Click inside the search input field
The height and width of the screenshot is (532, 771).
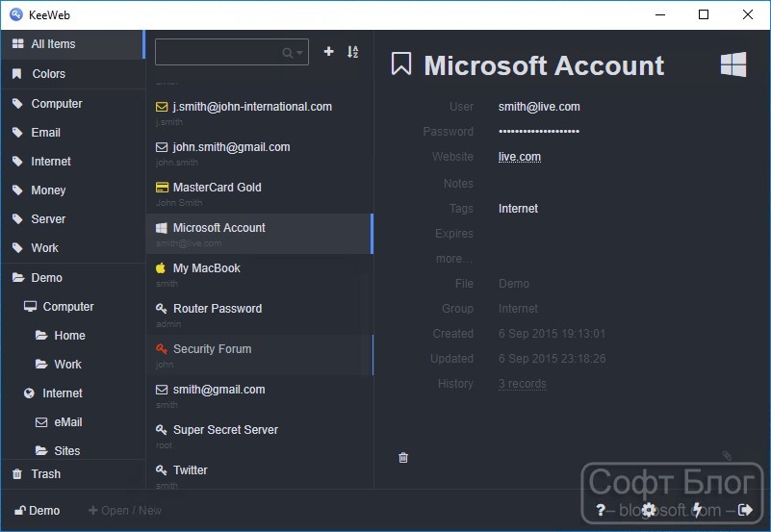pyautogui.click(x=218, y=52)
